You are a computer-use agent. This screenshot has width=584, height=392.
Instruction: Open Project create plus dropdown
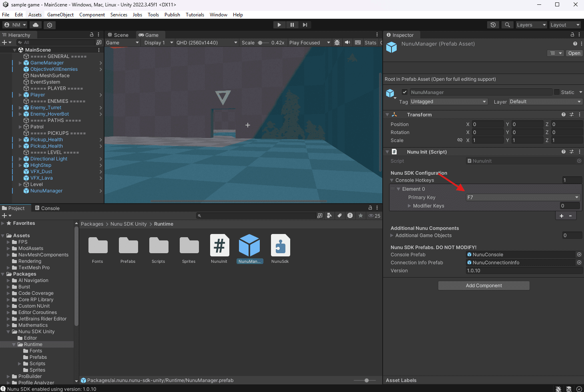pos(7,216)
